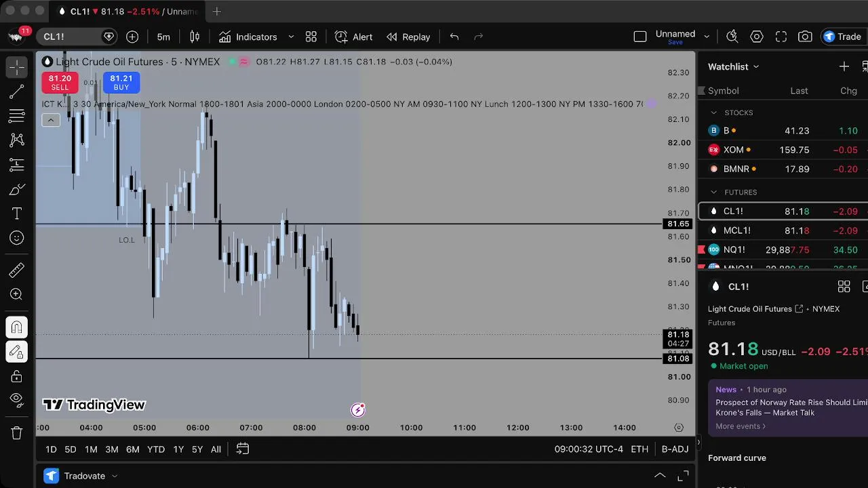
Task: Remove drawings with the trash icon
Action: click(17, 433)
